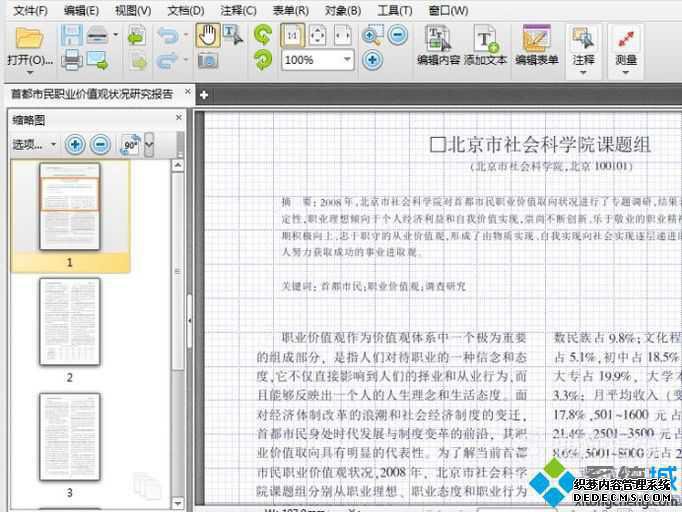Click the 编辑表单 edit form tool
Screen dimensions: 682x512
[x=537, y=45]
